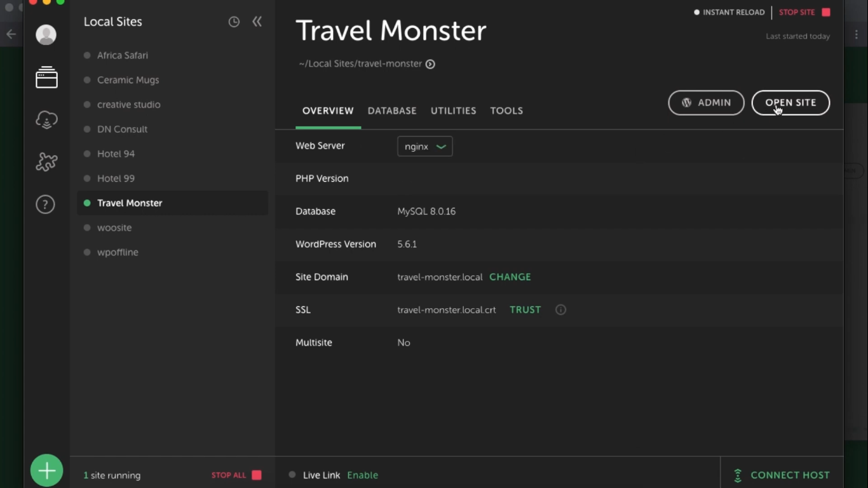
Task: Click the red Stop Site square icon
Action: [x=826, y=12]
